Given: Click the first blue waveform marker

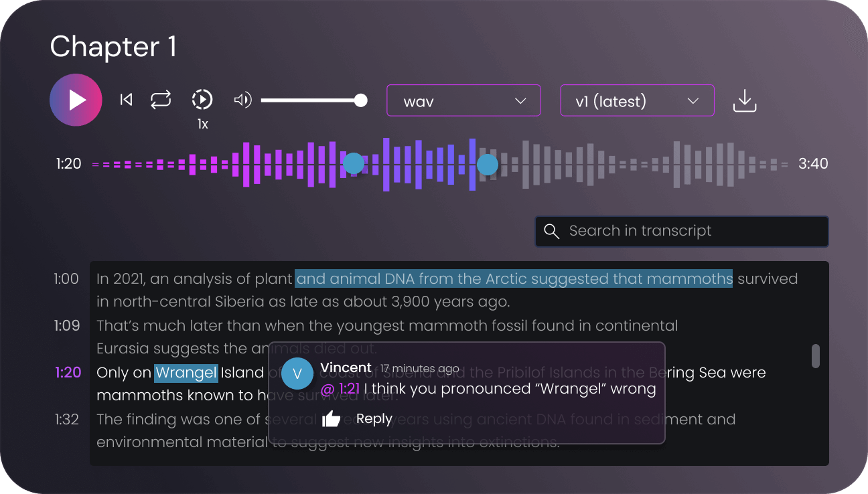Looking at the screenshot, I should click(x=353, y=163).
